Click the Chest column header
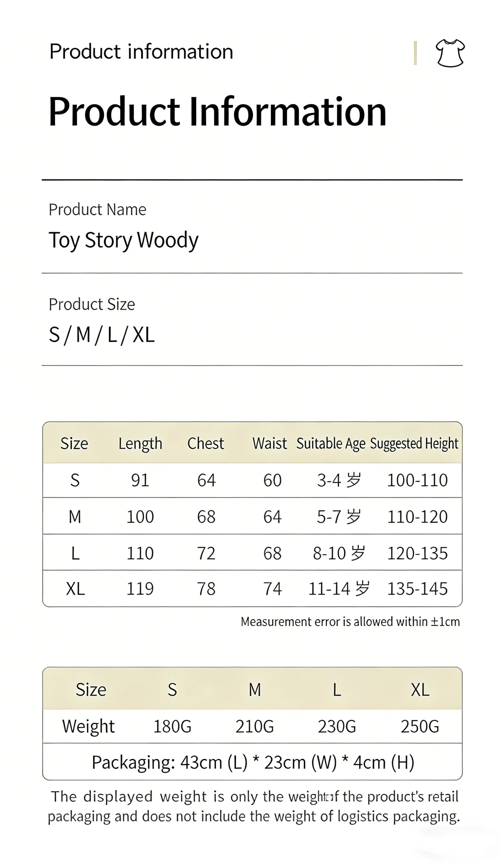504x864 pixels. coord(206,443)
